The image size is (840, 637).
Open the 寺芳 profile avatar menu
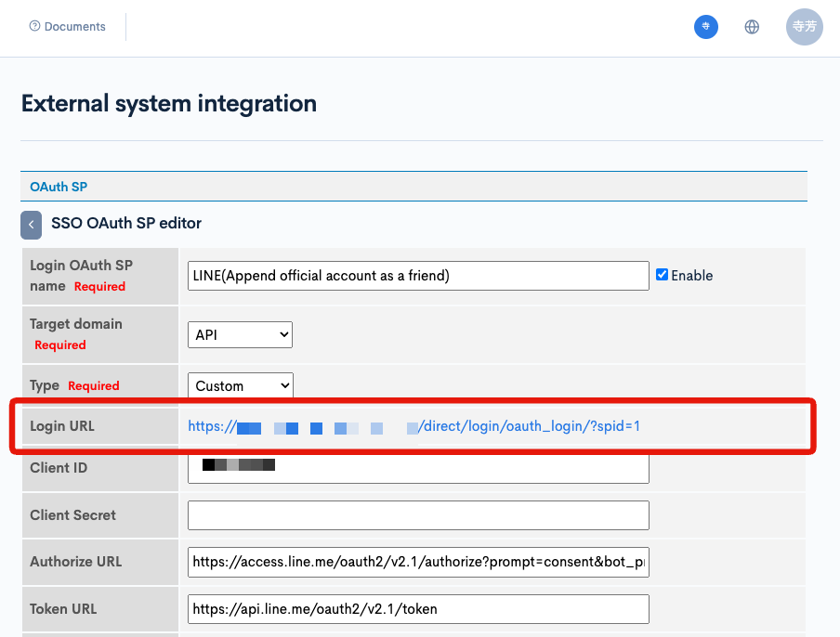tap(804, 26)
